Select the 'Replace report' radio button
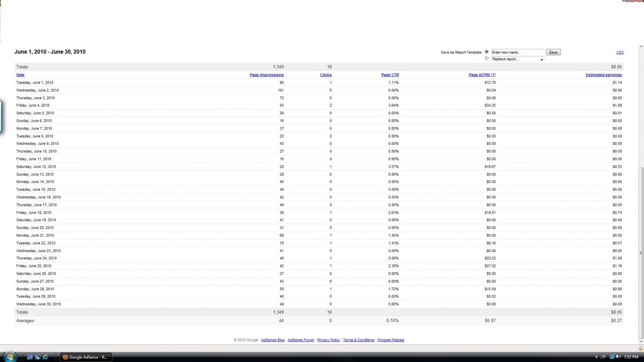Image resolution: width=644 pixels, height=362 pixels. pos(487,59)
